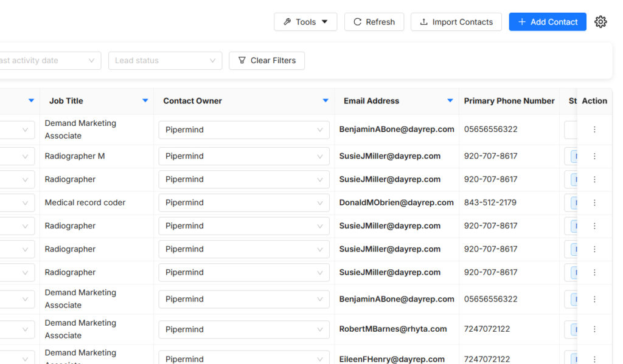Expand the Lead status filter dropdown
This screenshot has height=364, width=623.
pos(165,61)
